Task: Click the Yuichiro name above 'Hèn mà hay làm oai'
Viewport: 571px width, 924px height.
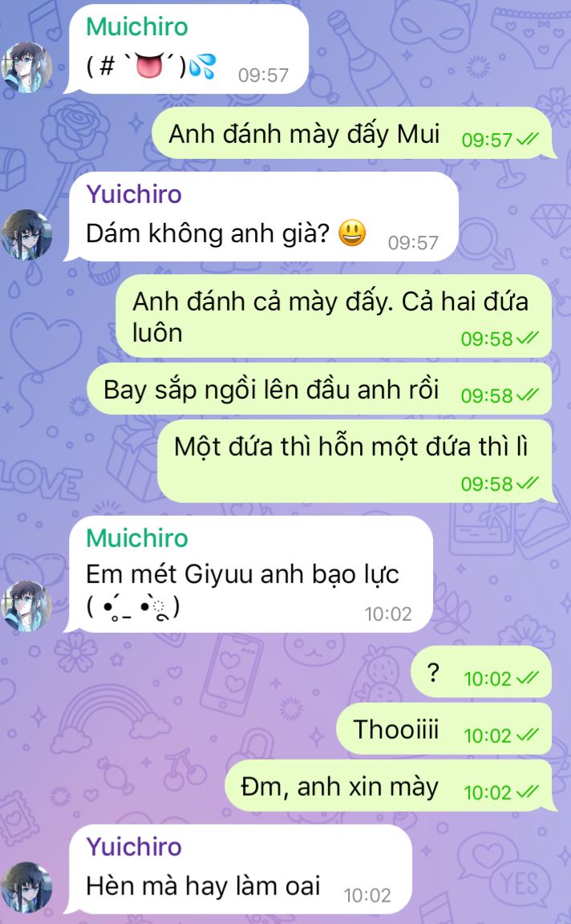Action: click(134, 847)
